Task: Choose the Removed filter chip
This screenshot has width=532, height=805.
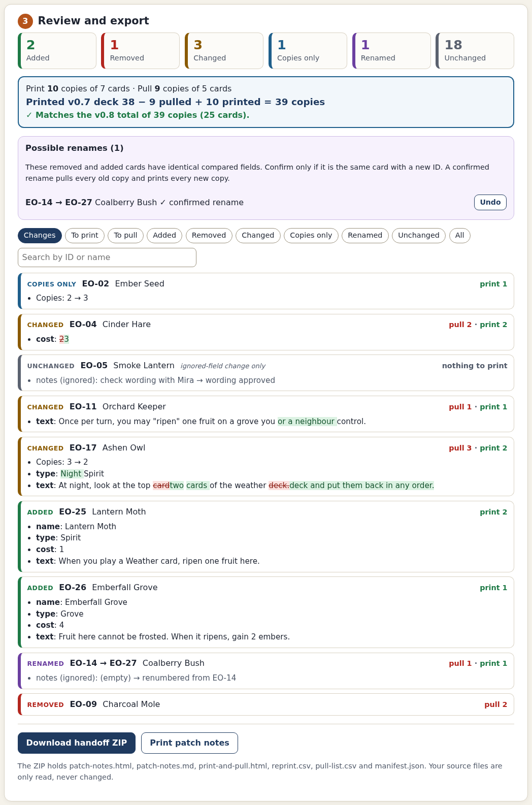Action: [209, 236]
